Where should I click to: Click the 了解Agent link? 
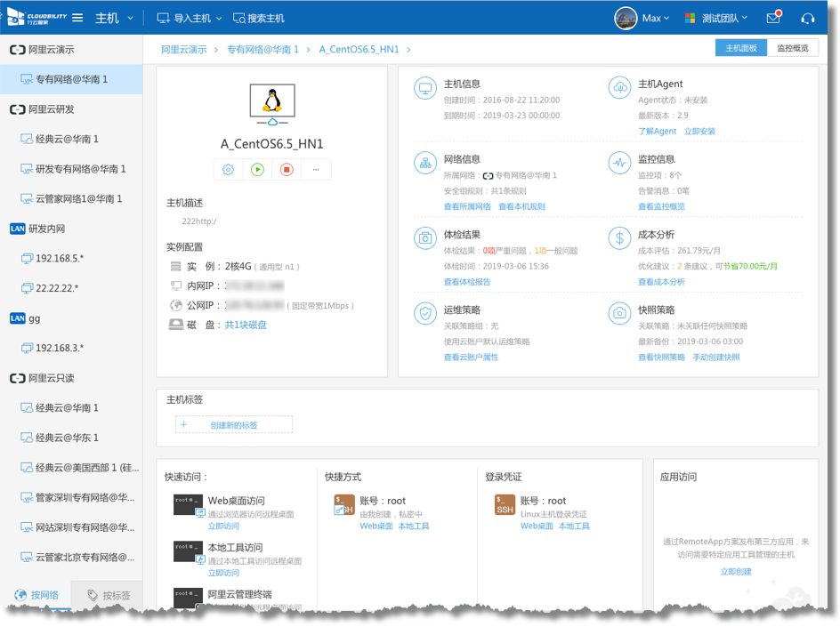pyautogui.click(x=657, y=132)
